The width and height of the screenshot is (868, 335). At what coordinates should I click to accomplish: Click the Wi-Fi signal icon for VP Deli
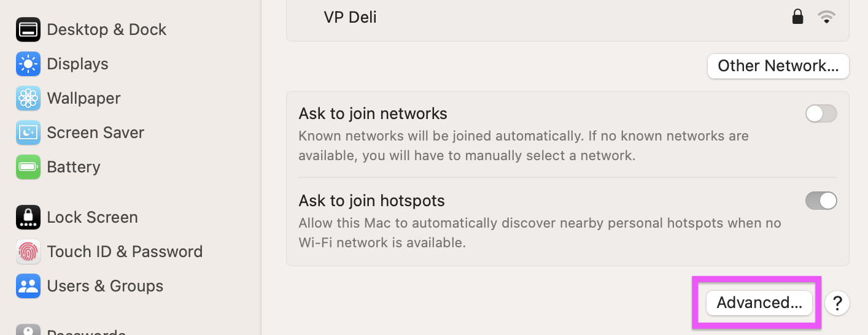827,17
